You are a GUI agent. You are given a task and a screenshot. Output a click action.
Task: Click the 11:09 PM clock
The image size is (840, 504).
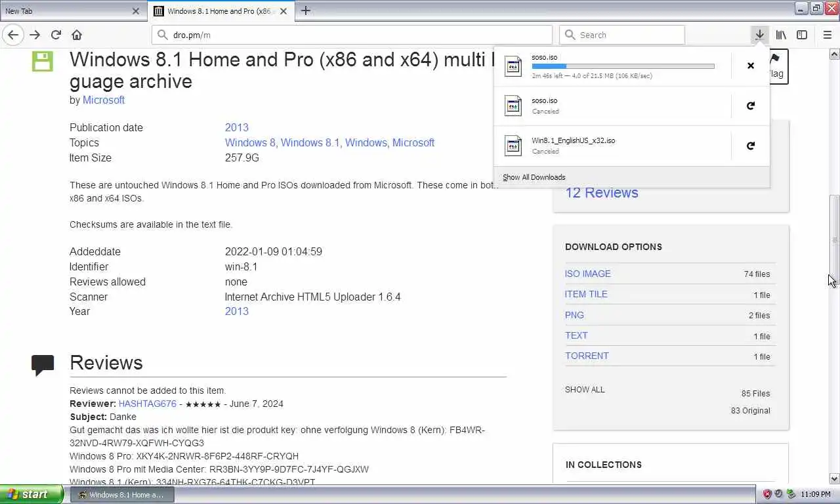pos(816,494)
